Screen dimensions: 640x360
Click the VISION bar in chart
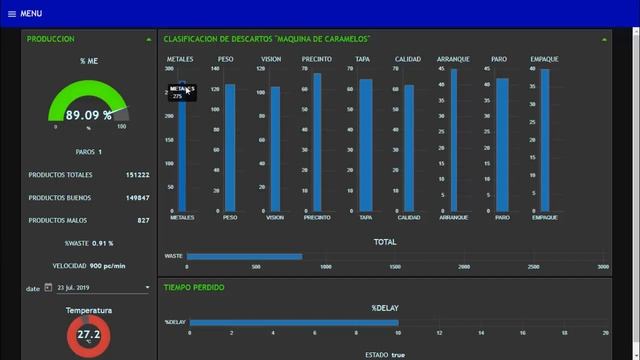pos(276,149)
